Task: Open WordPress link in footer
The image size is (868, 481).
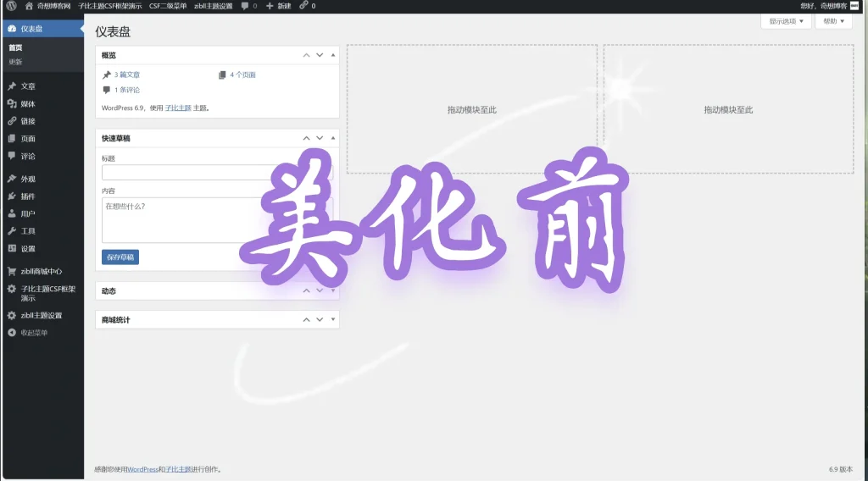Action: pyautogui.click(x=142, y=469)
